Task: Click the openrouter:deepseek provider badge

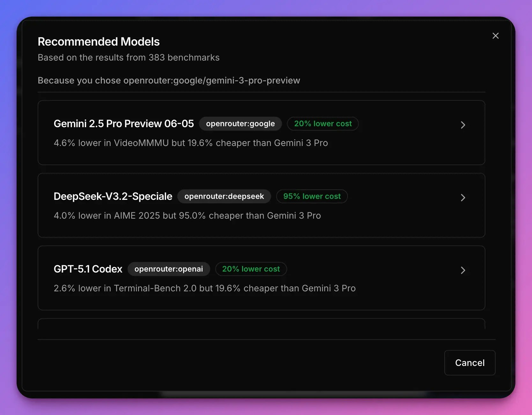Action: (224, 196)
